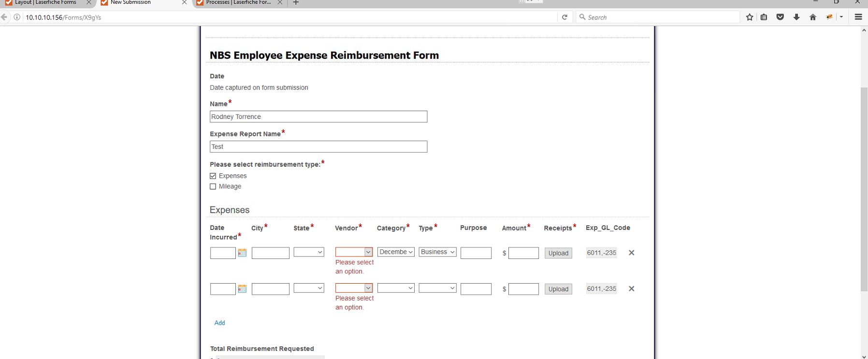Enable the Mileage checkbox
This screenshot has height=359, width=868.
click(x=213, y=187)
